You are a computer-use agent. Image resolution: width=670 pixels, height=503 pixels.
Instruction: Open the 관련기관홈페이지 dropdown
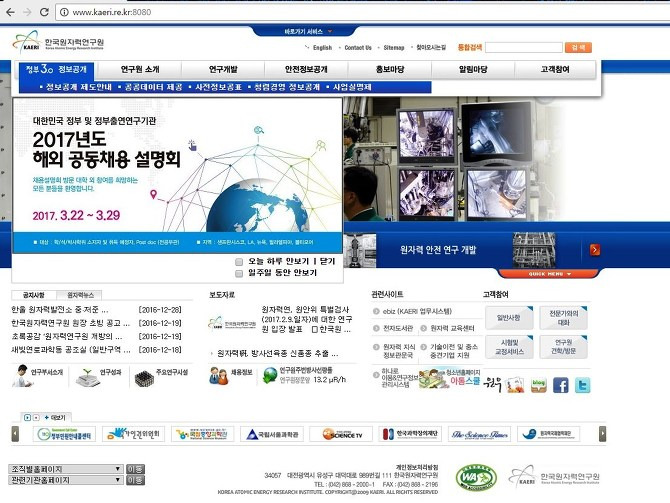66,480
